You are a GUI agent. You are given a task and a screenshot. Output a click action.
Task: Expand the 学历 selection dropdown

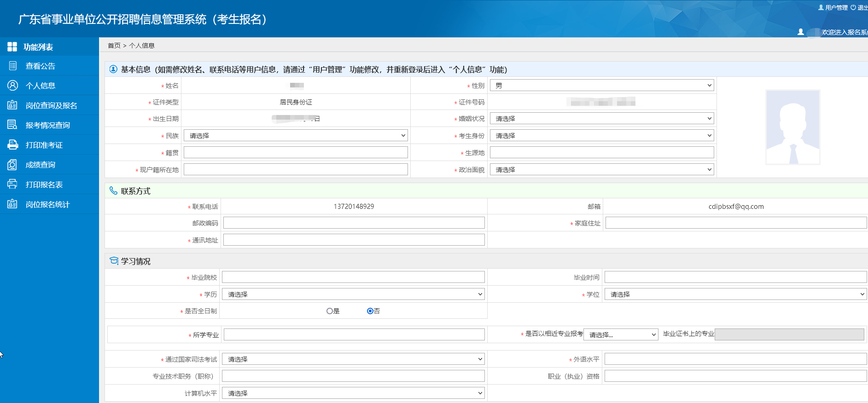click(x=353, y=294)
